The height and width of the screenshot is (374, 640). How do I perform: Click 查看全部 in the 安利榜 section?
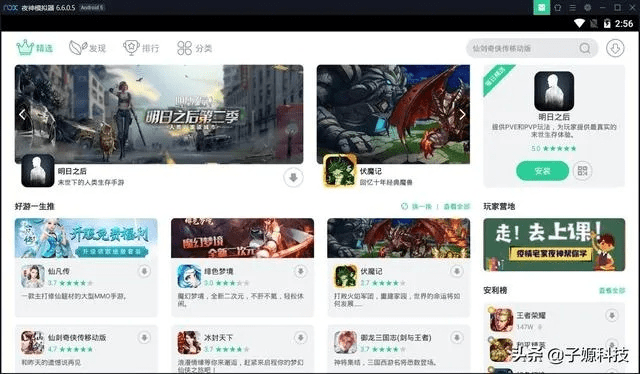[x=612, y=291]
